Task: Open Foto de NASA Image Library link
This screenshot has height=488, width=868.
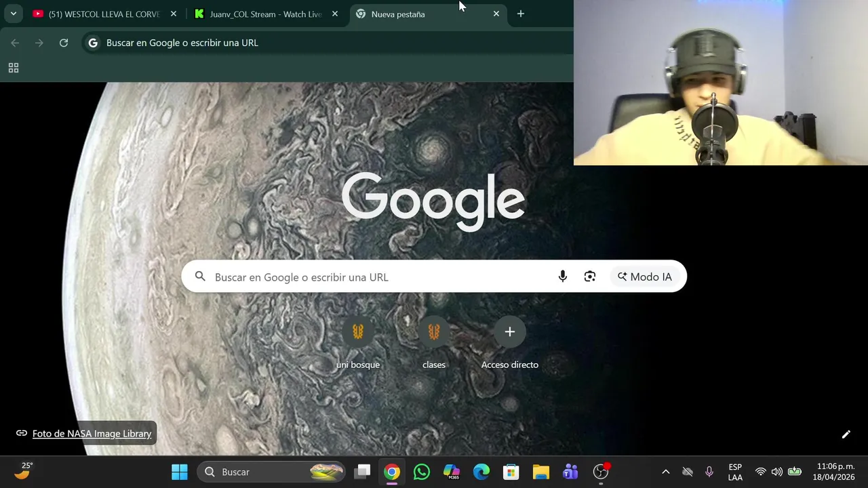Action: point(92,434)
